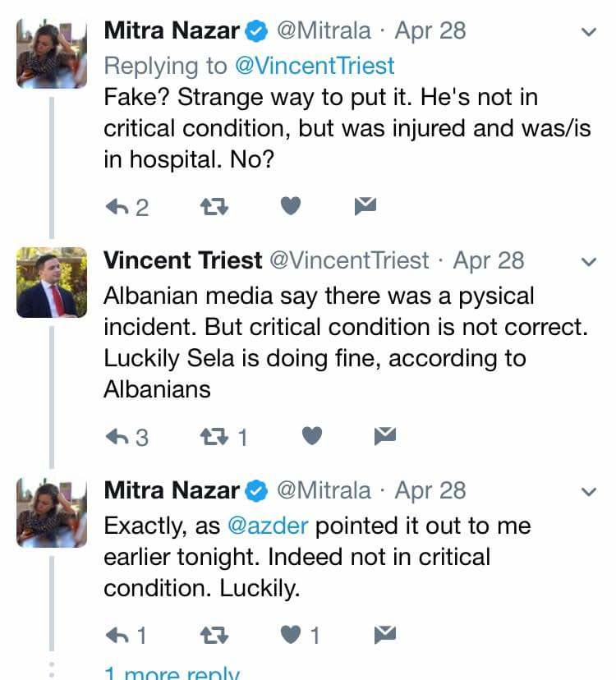Send Mitra's first tweet via direct message
The height and width of the screenshot is (680, 616).
tap(365, 207)
